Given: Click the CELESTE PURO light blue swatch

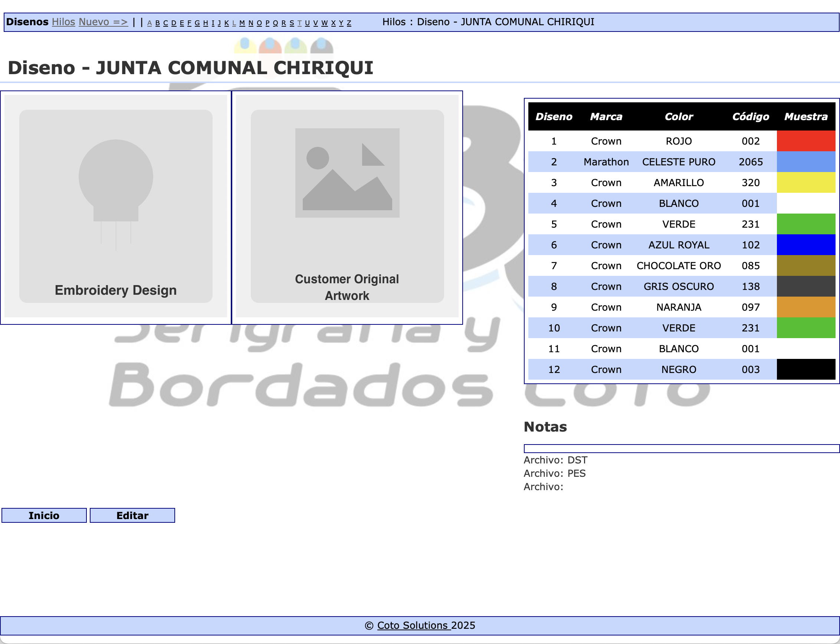Looking at the screenshot, I should coord(806,162).
